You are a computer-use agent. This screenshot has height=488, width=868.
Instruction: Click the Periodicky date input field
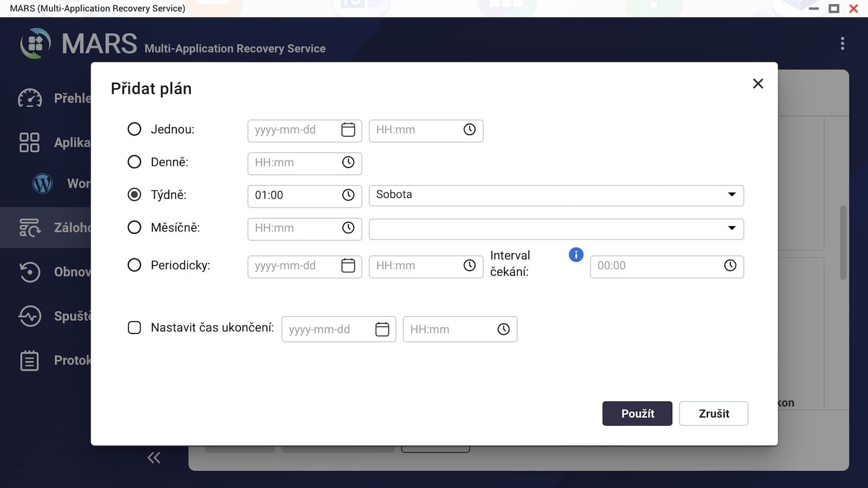coord(305,267)
